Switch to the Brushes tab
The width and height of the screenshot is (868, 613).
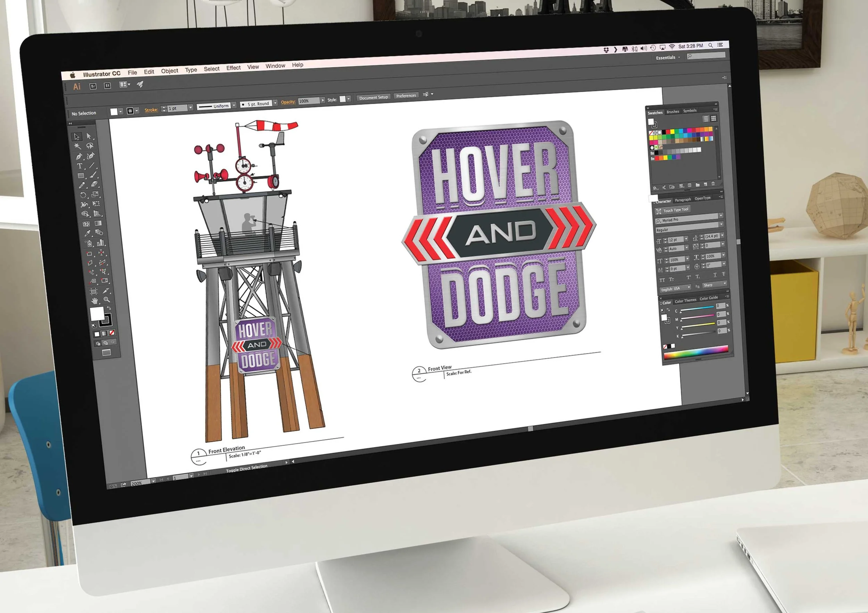coord(673,111)
